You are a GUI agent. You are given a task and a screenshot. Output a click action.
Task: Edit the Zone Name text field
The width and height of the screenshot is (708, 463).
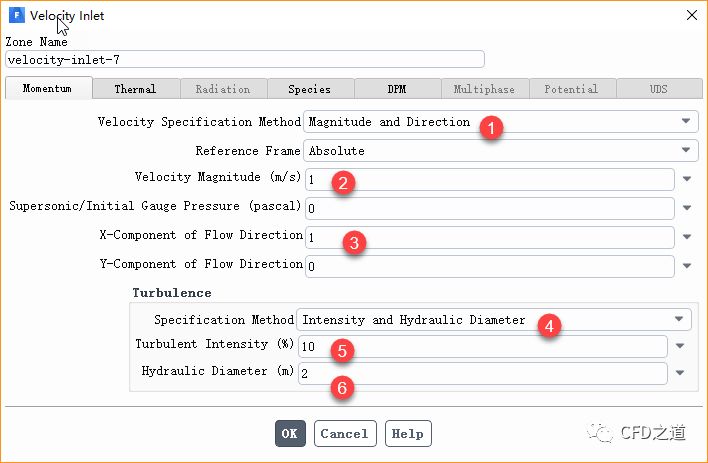245,59
